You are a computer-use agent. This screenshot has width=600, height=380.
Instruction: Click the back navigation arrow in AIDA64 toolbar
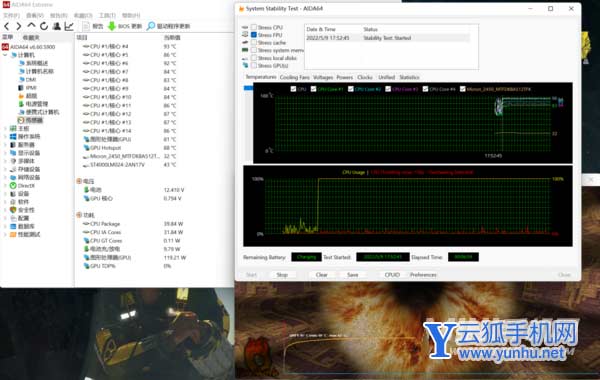[7, 26]
